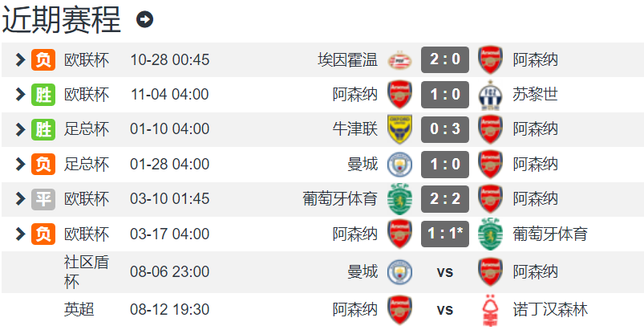
Task: Click the 苏黎世 club crest icon
Action: (489, 95)
